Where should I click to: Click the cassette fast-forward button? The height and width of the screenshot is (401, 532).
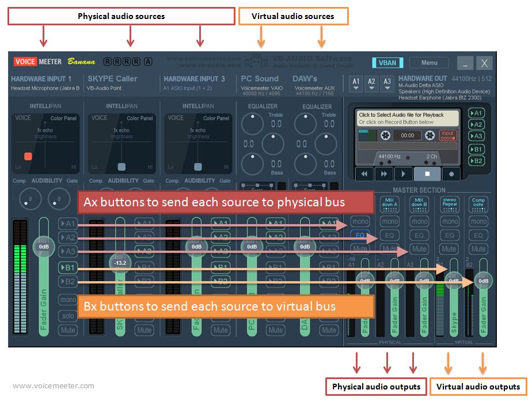(x=383, y=174)
